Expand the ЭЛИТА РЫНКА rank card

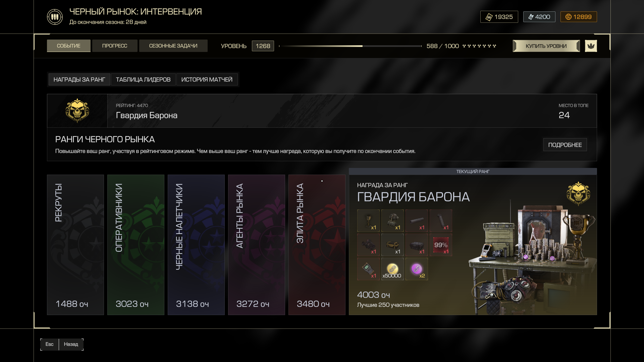317,245
